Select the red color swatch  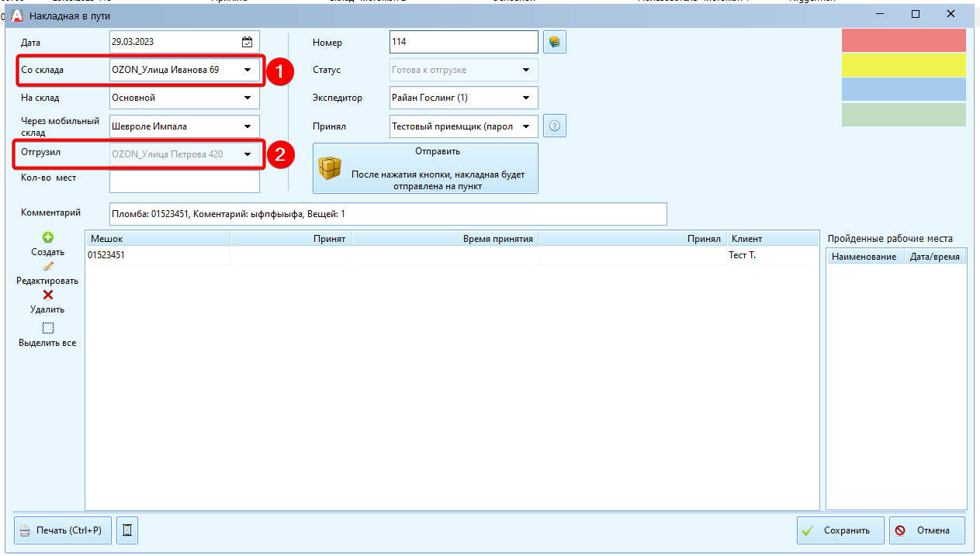pyautogui.click(x=904, y=40)
